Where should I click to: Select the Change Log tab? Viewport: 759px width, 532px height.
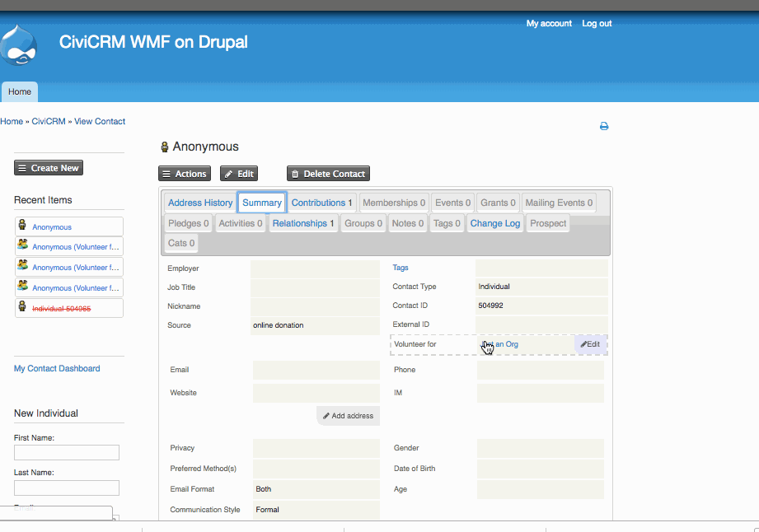[x=494, y=223]
